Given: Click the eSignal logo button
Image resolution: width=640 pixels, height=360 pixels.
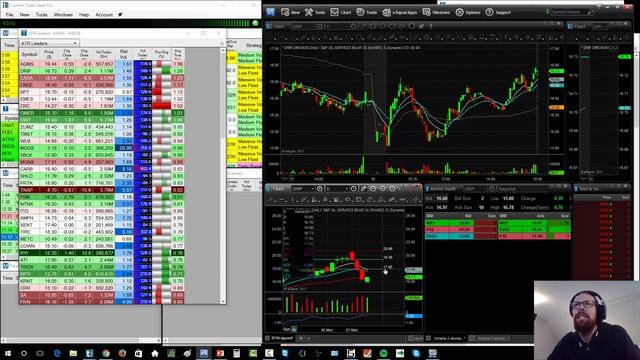Looking at the screenshot, I should (271, 12).
